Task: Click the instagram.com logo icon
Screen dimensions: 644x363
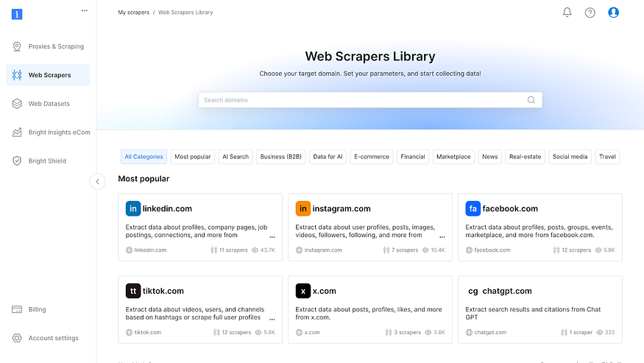Action: (303, 208)
